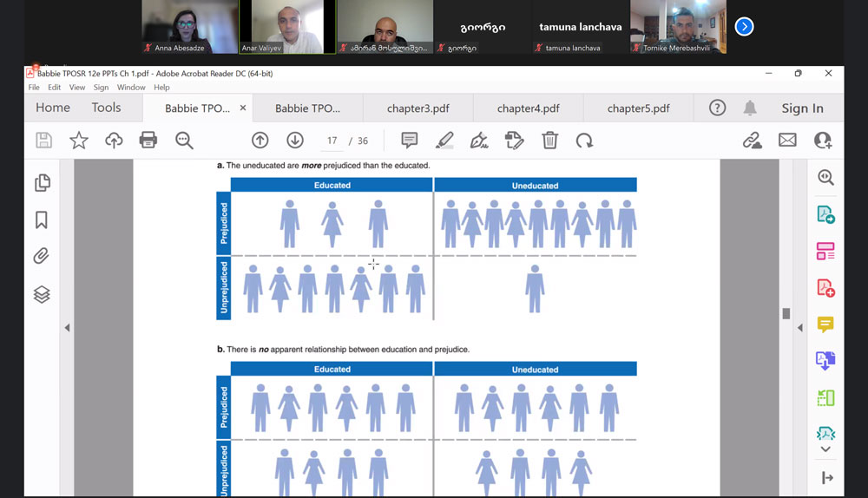Select the highlight text tool
This screenshot has height=498, width=868.
444,141
